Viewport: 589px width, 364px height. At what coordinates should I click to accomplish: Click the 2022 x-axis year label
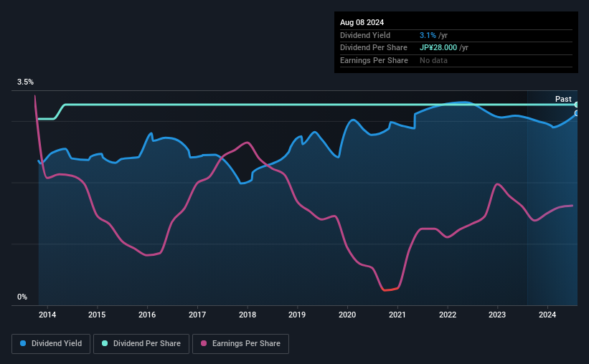click(x=448, y=315)
